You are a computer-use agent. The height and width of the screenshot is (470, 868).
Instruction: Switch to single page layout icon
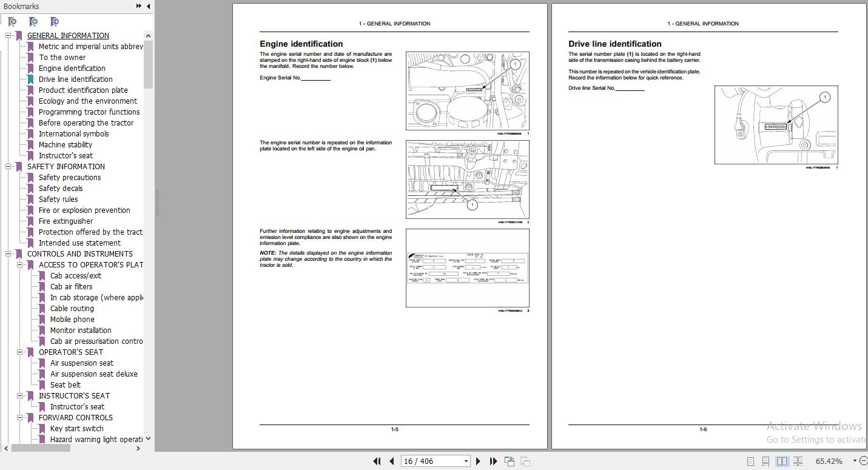click(751, 461)
